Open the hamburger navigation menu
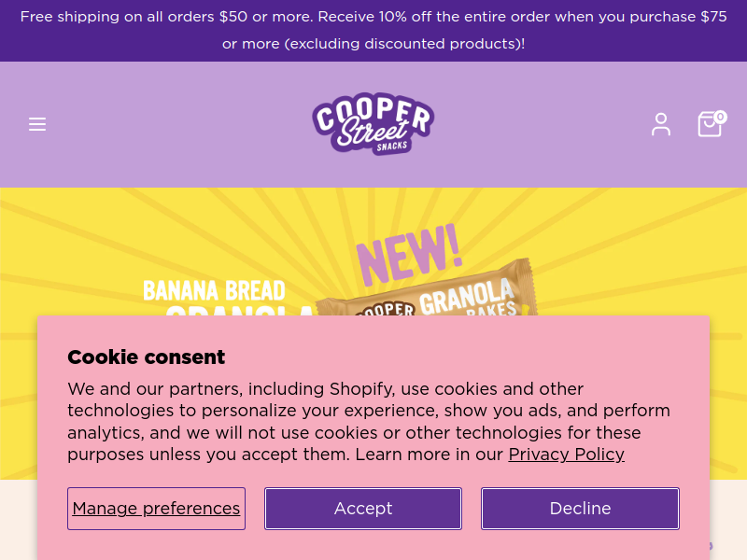The height and width of the screenshot is (560, 747). (37, 124)
